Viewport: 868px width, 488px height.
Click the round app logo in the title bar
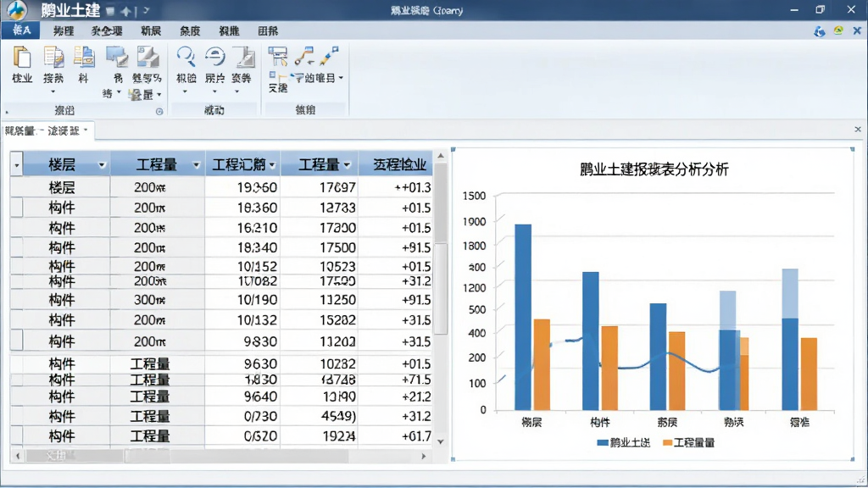pos(17,9)
